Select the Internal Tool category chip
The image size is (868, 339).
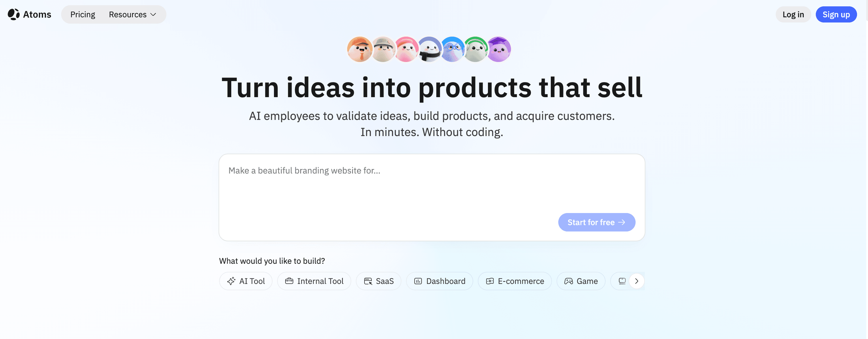tap(314, 281)
